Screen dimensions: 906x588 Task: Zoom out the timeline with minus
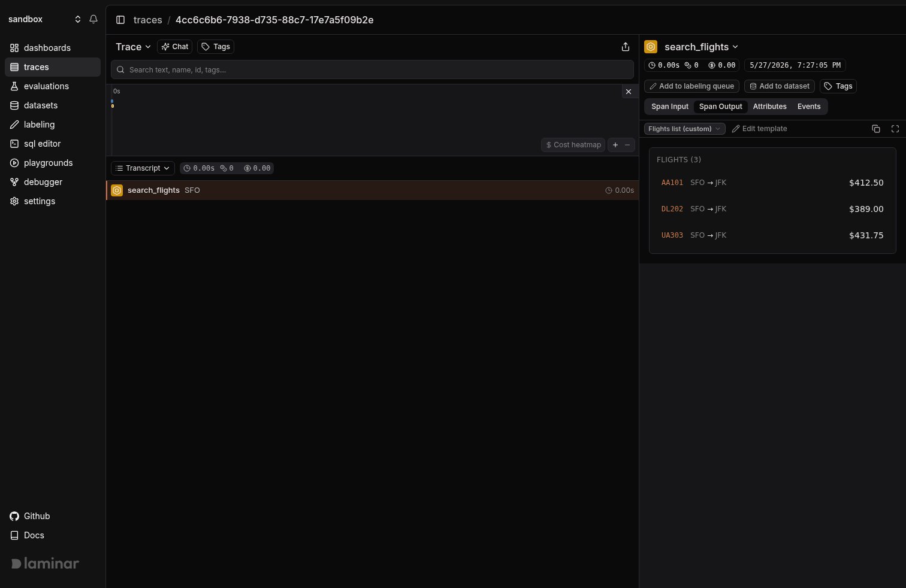[x=627, y=145]
